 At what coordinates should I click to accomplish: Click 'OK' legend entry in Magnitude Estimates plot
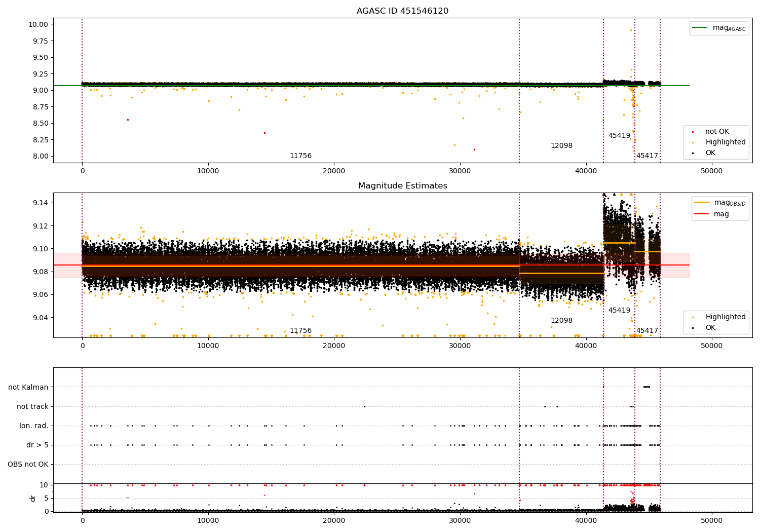point(703,328)
